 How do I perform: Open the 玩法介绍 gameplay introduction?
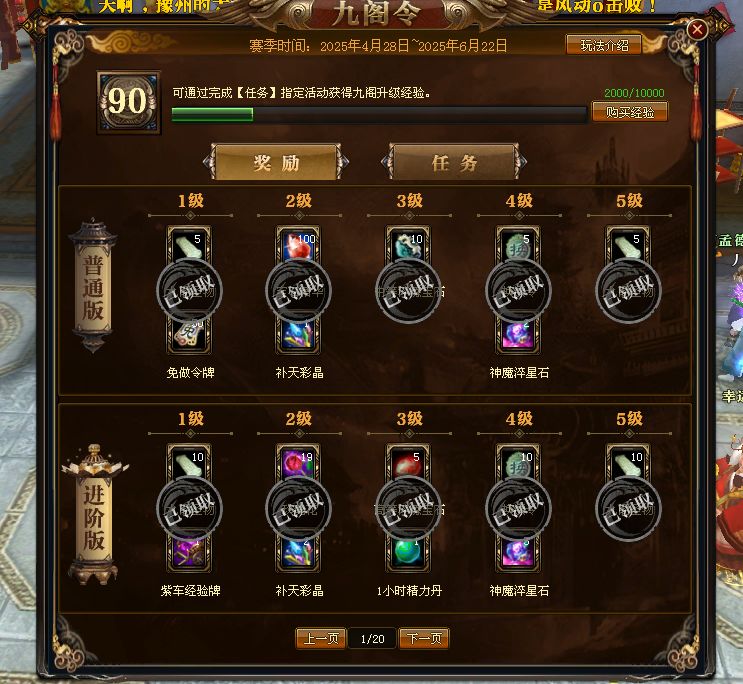point(604,45)
